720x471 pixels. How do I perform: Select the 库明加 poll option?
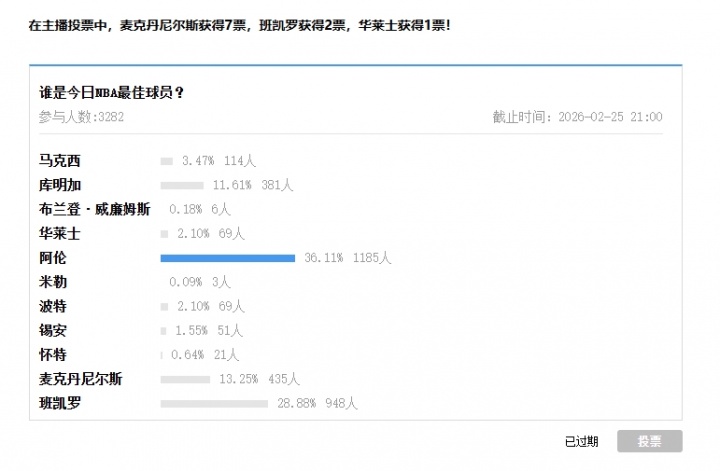coord(59,185)
